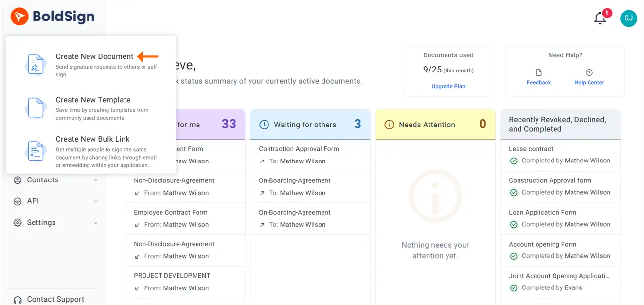This screenshot has width=644, height=305.
Task: Click the incoming arrow under PROJECT DEVELOPMENT
Action: [x=138, y=288]
